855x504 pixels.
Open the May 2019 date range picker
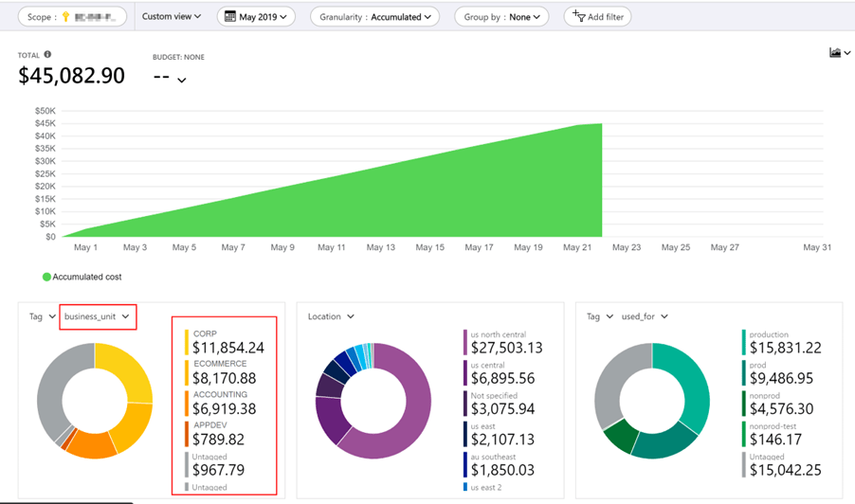click(256, 17)
